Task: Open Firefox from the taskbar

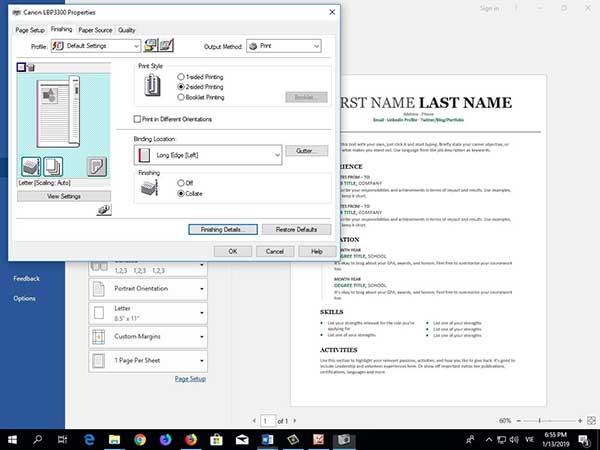Action: (191, 440)
